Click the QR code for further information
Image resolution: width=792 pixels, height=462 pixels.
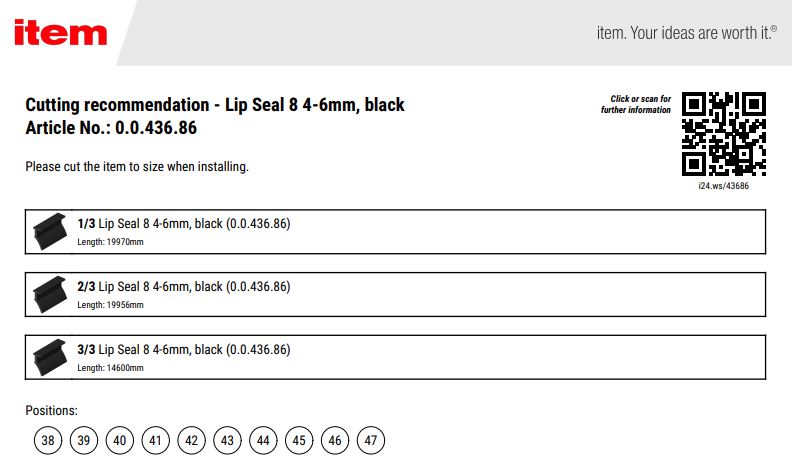(724, 133)
